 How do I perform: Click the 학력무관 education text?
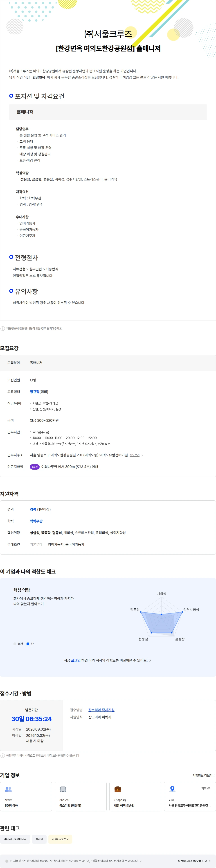click(x=36, y=521)
